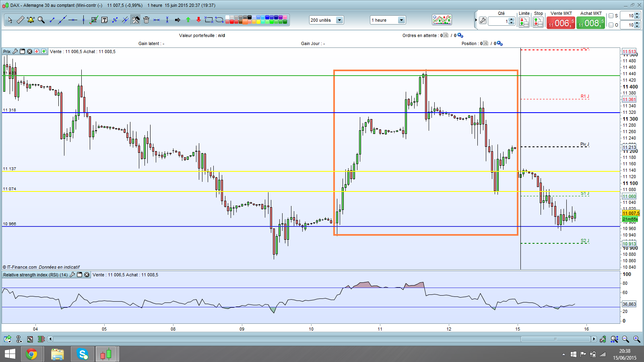Select the horizontal measure arrows tool
Image resolution: width=644 pixels, height=362 pixels.
coord(157,20)
